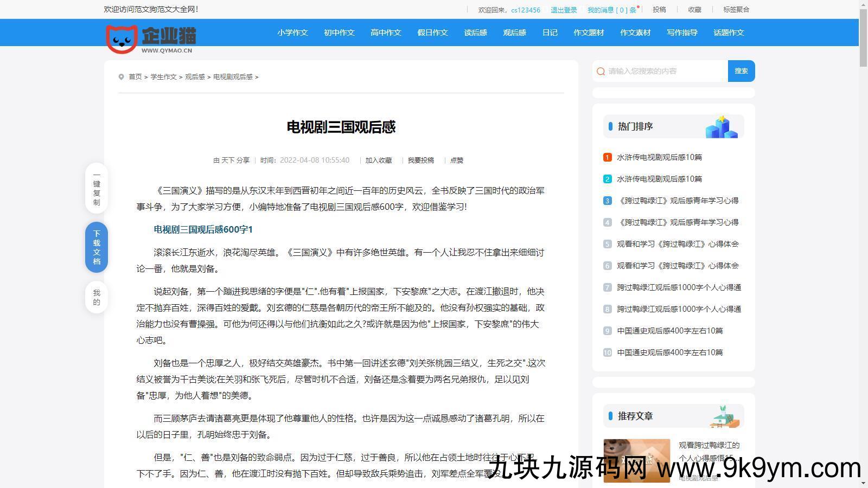Open the recommended article thumbnail image
The image size is (868, 488).
coord(636,460)
